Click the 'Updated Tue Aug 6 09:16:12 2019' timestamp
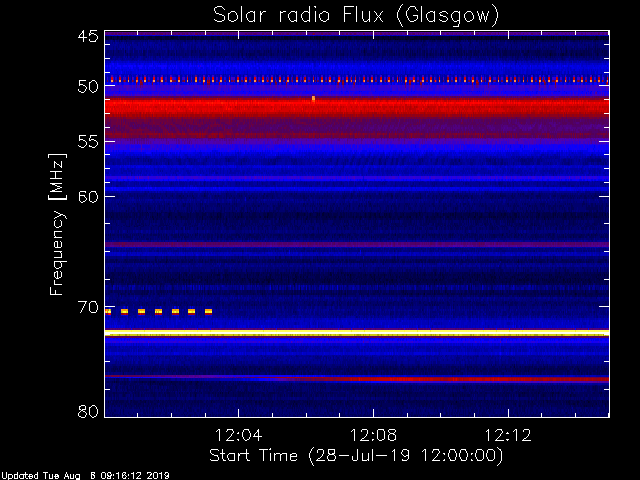 (x=85, y=476)
